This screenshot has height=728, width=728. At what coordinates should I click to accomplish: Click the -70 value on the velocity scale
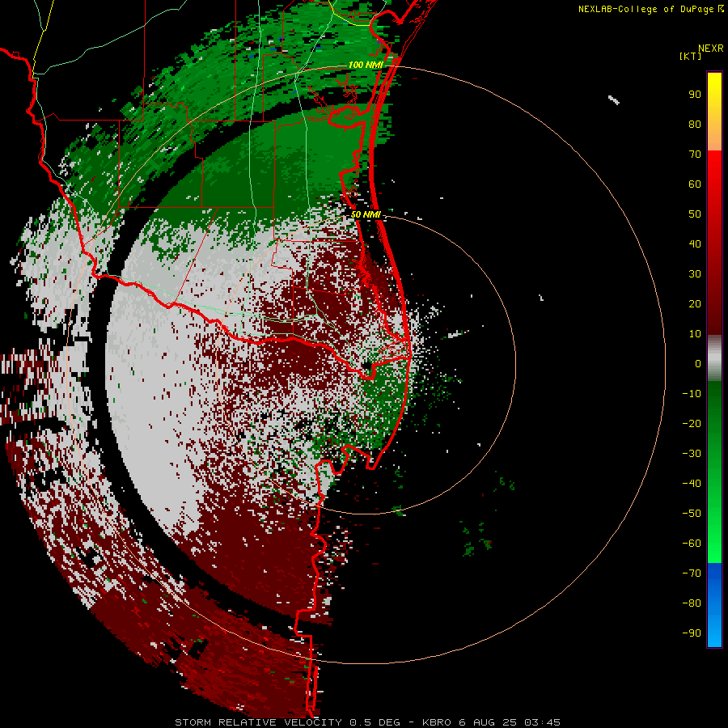tap(692, 574)
